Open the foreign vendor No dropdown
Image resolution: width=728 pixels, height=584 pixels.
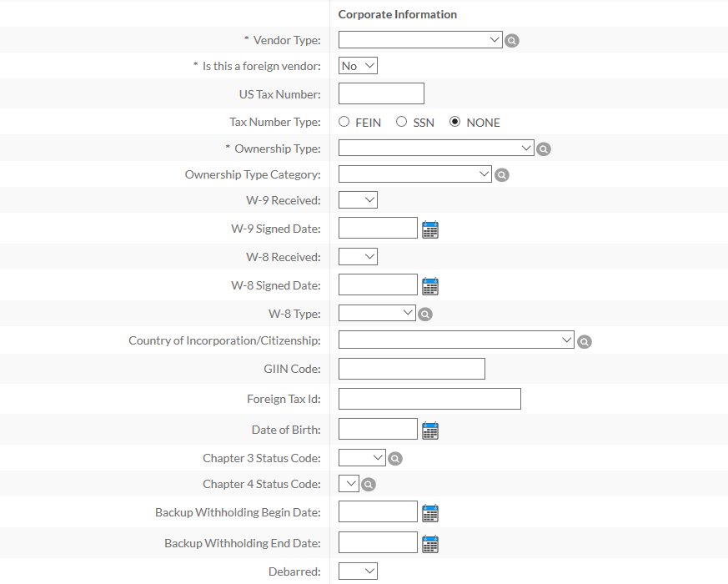[358, 66]
